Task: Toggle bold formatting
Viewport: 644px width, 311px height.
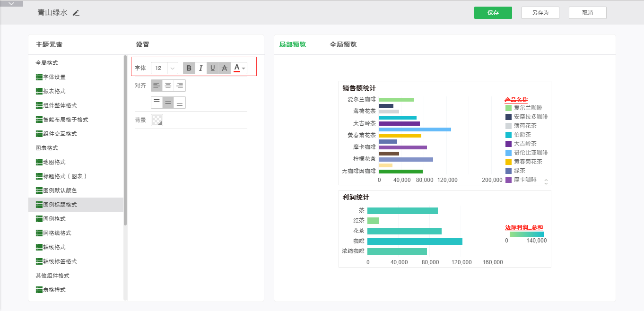Action: [189, 68]
